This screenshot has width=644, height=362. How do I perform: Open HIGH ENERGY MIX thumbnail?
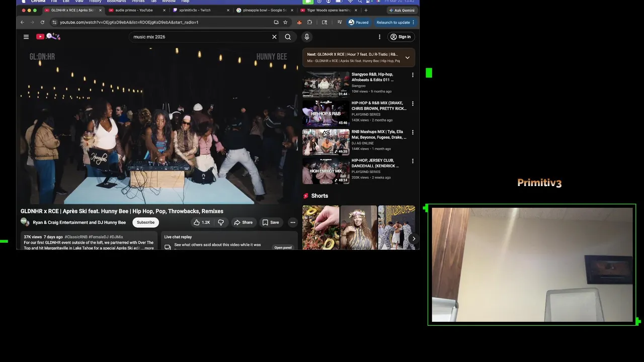coord(326,170)
